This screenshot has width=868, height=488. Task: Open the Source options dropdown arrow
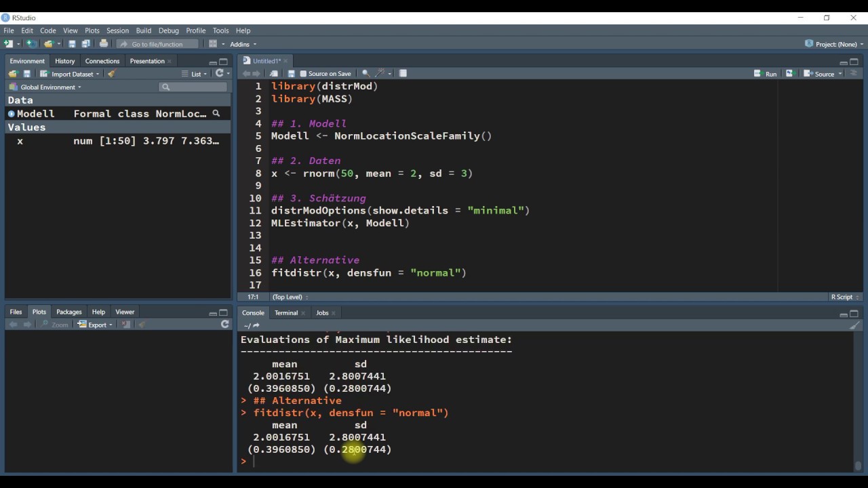840,74
